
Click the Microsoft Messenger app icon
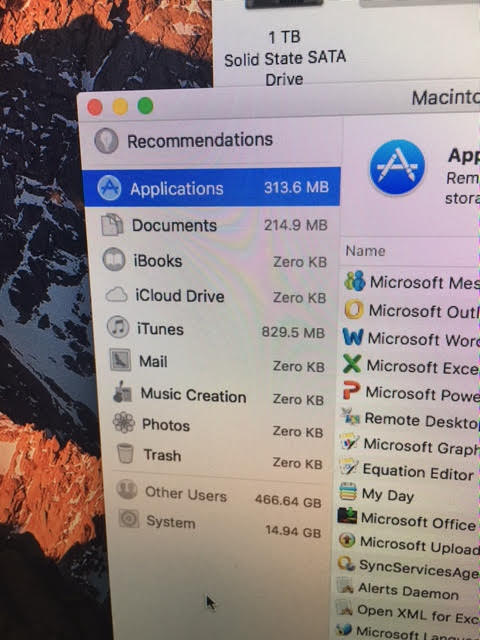[x=355, y=280]
